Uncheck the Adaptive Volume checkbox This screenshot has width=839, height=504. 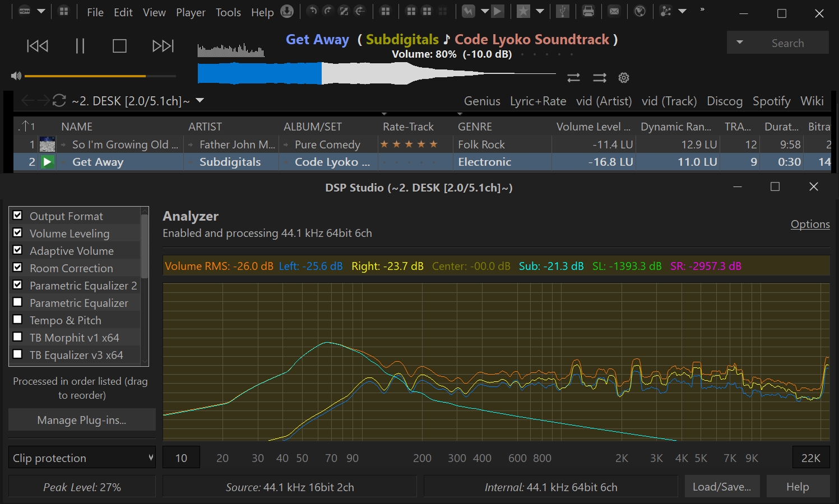point(17,250)
